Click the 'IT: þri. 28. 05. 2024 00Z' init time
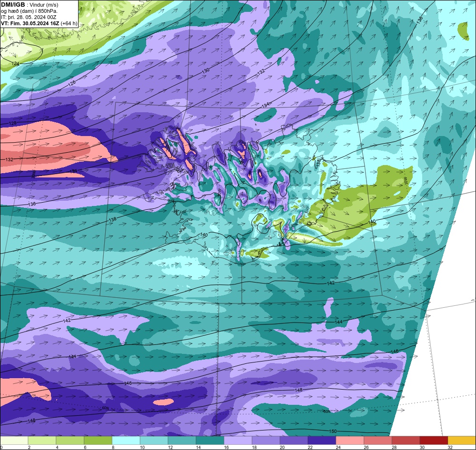476x450 pixels. point(29,17)
